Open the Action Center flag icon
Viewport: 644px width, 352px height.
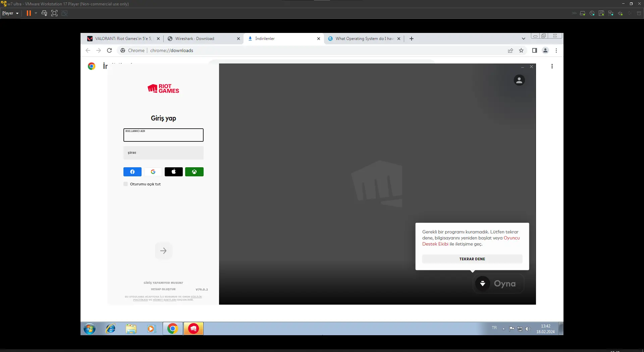pyautogui.click(x=512, y=329)
